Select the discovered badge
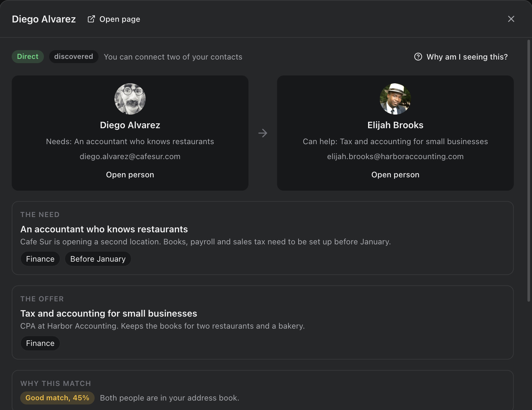532x410 pixels. pyautogui.click(x=73, y=57)
